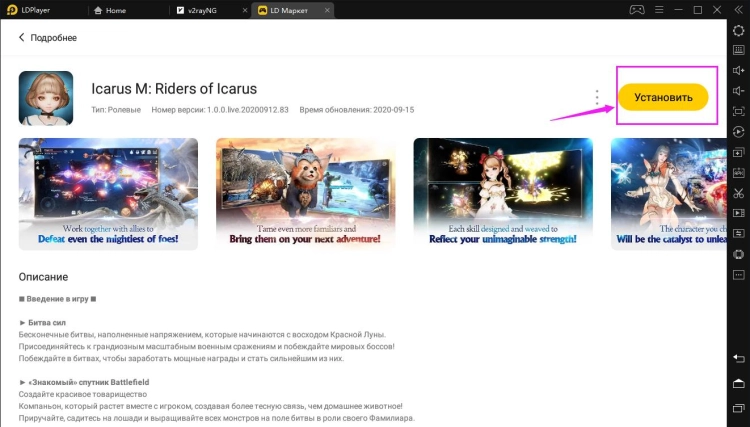This screenshot has height=427, width=750.
Task: Open the three-dot options menu beside Установить
Action: 596,98
